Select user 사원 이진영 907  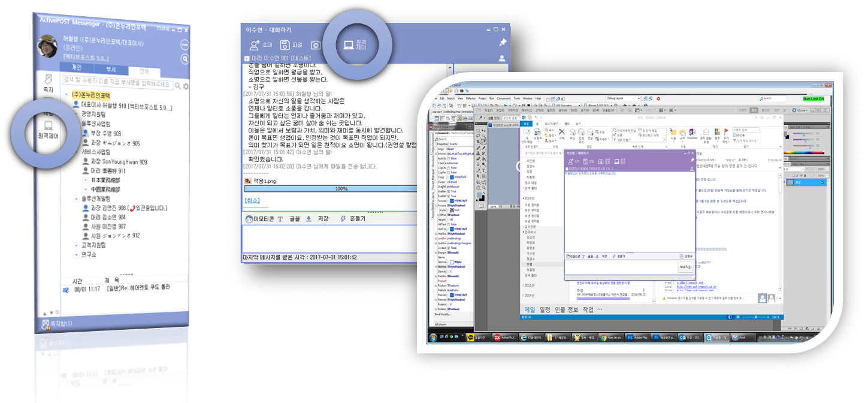point(103,226)
